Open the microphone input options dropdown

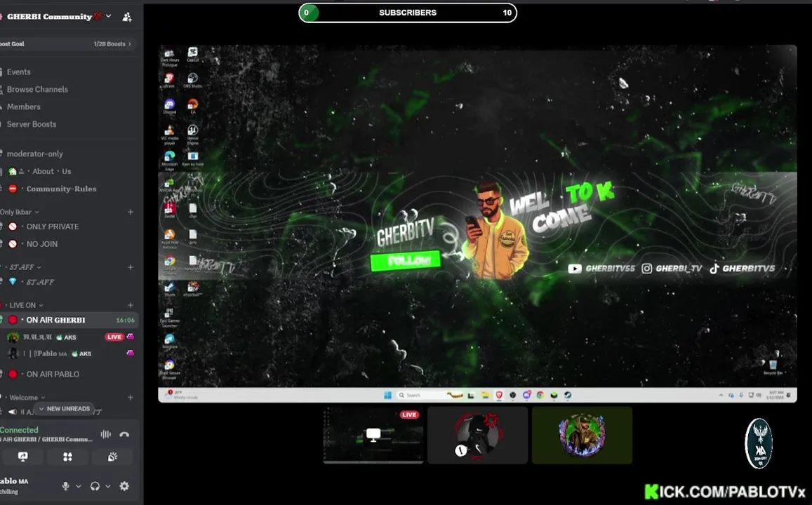point(78,486)
